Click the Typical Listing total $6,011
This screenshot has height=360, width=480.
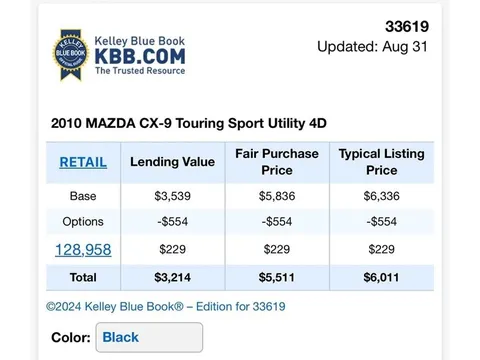[x=381, y=277]
